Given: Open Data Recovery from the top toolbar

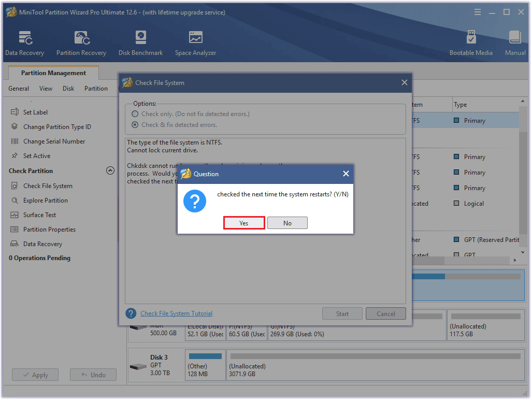Looking at the screenshot, I should pos(24,44).
